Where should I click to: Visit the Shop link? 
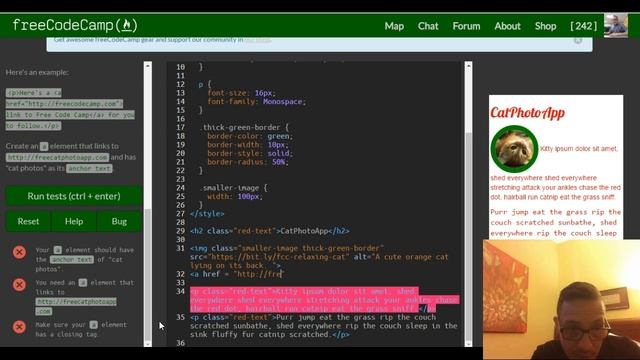(545, 26)
